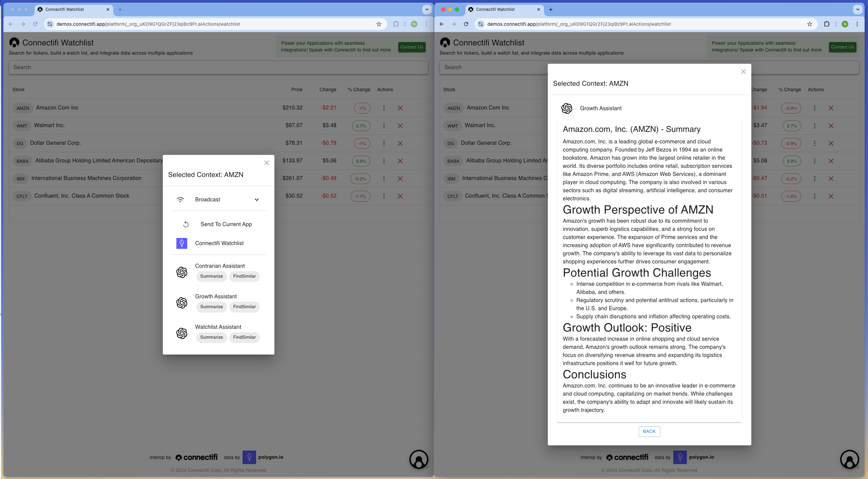Image resolution: width=868 pixels, height=479 pixels.
Task: Close the Growth Assistant dialog in right window
Action: (743, 72)
